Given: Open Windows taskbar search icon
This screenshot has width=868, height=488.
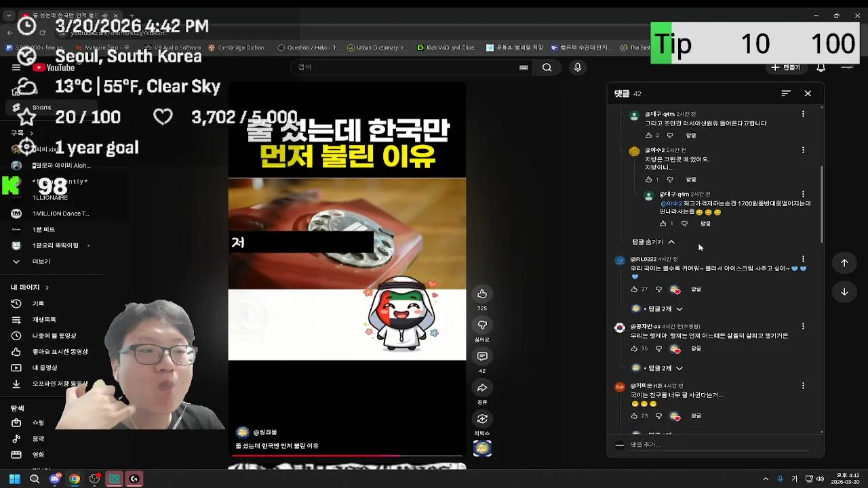Looking at the screenshot, I should point(35,479).
